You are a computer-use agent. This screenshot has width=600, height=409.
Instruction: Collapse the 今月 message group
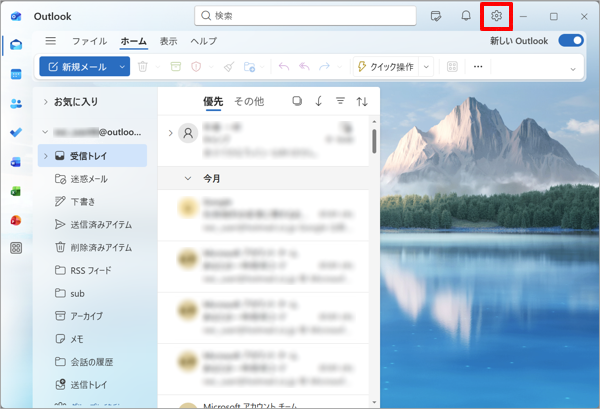(188, 178)
